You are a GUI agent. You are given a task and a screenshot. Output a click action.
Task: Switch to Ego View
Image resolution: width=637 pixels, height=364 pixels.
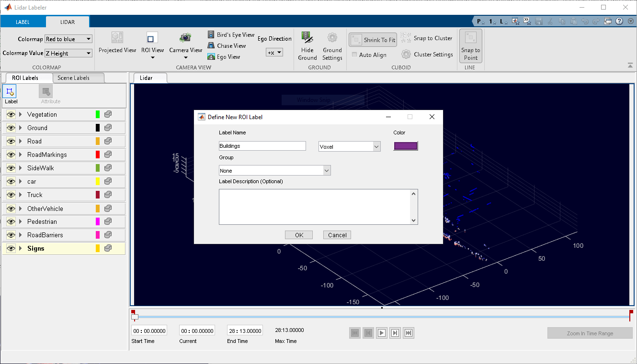[x=211, y=57]
